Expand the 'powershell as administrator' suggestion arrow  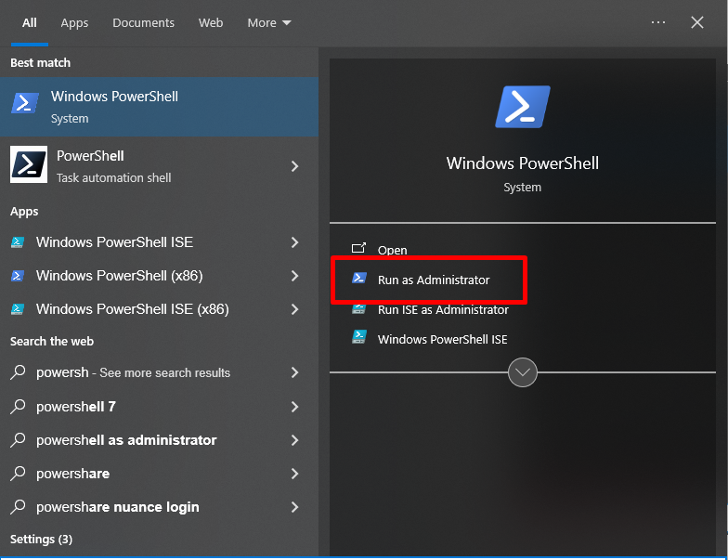point(294,440)
